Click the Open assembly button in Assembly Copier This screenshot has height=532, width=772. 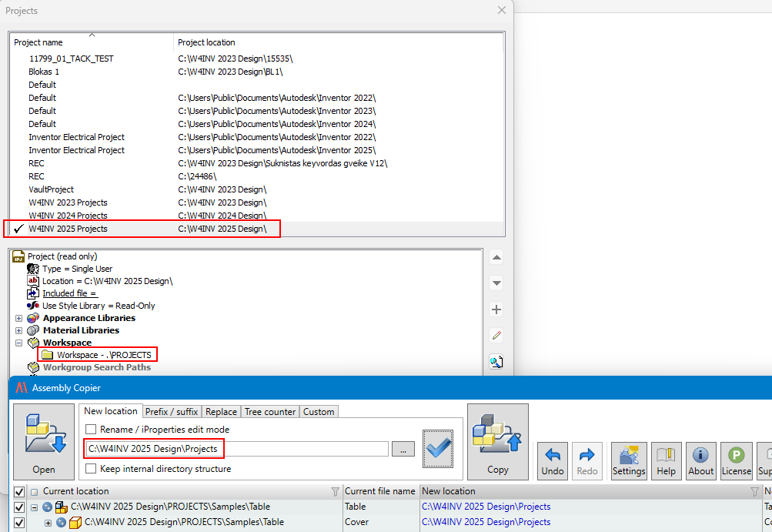[x=44, y=442]
